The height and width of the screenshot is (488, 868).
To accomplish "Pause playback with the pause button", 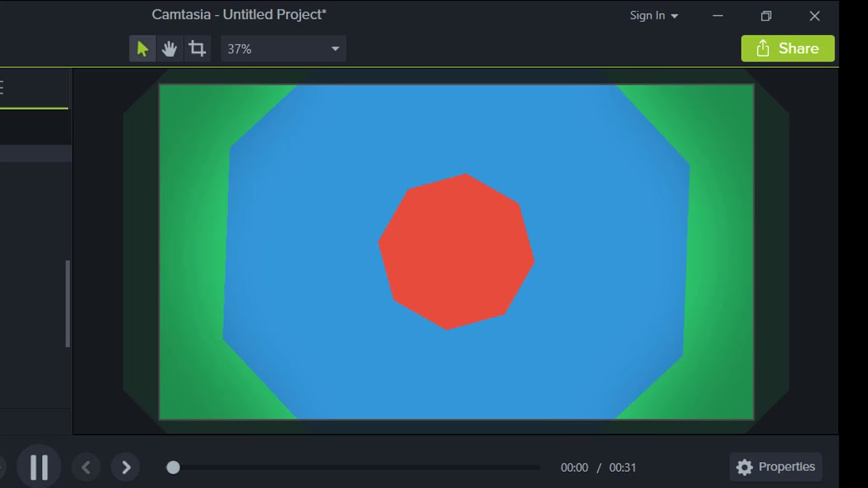I will click(x=39, y=467).
